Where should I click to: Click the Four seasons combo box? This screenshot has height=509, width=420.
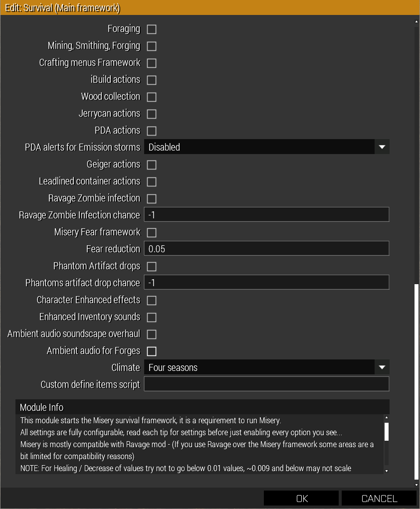click(x=259, y=367)
